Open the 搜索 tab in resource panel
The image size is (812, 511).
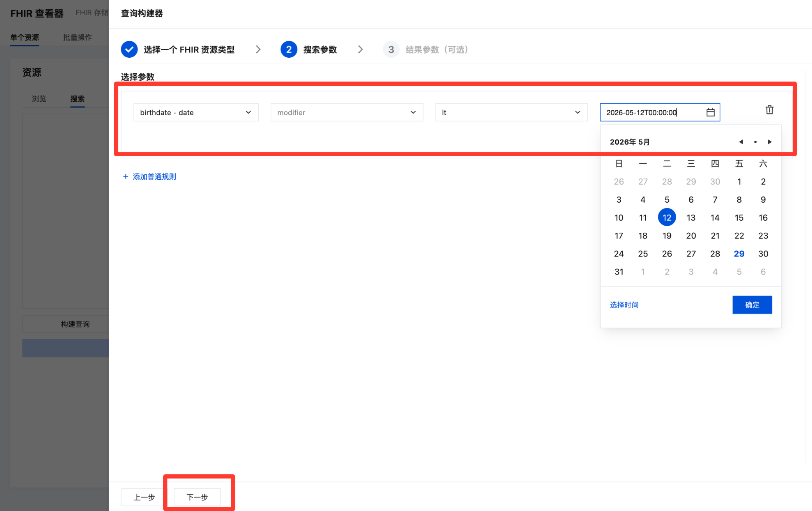[78, 99]
